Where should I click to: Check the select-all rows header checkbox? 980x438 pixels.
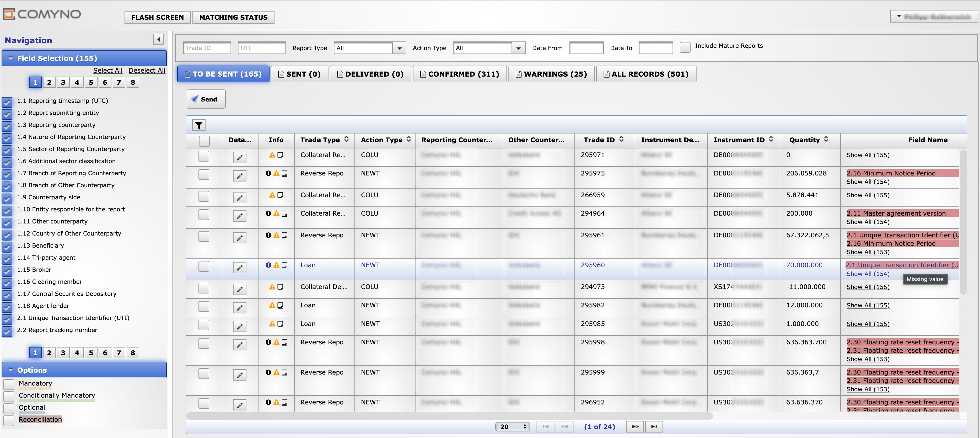point(204,141)
